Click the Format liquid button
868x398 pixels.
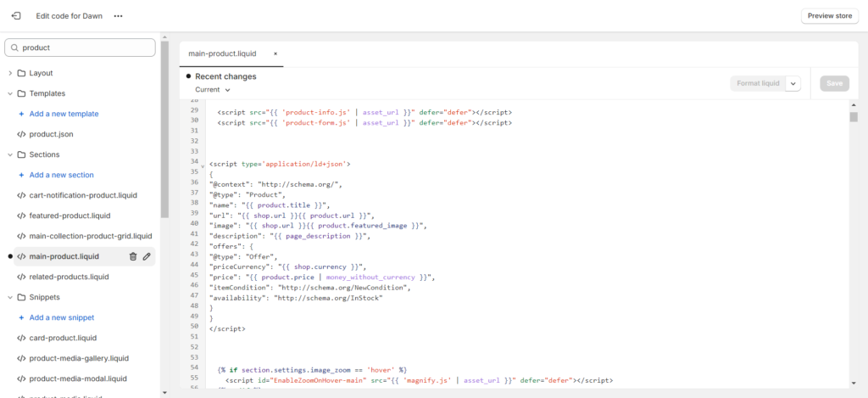(758, 84)
